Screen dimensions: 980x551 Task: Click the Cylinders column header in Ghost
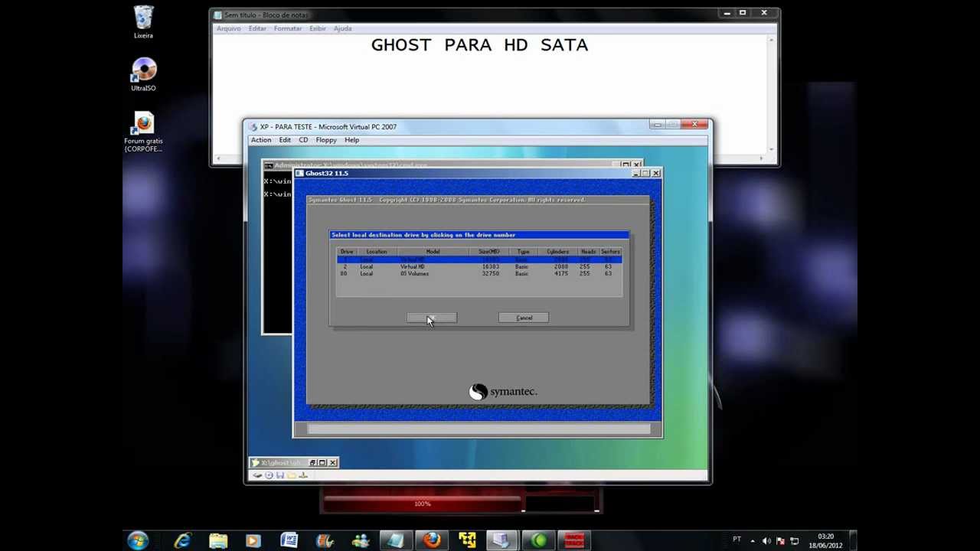coord(557,252)
